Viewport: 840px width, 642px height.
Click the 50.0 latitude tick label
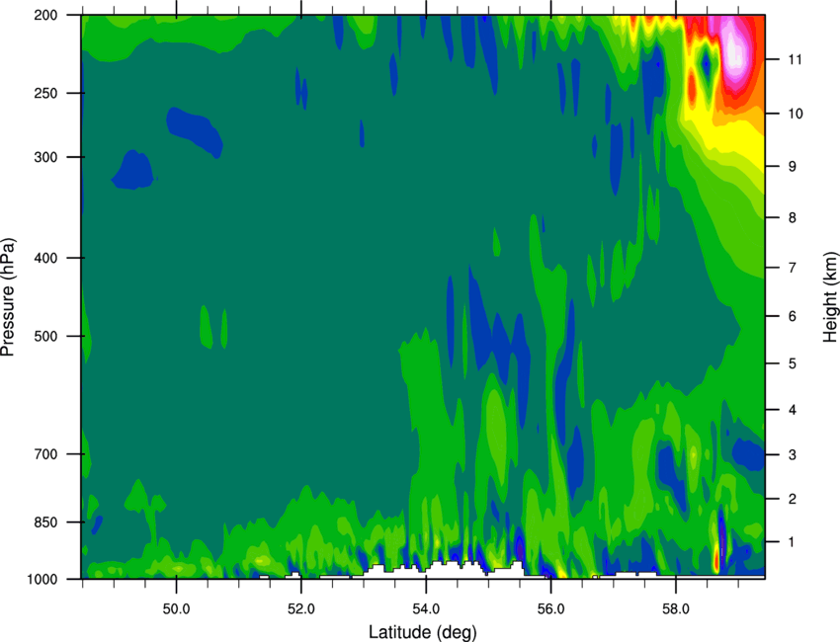176,608
